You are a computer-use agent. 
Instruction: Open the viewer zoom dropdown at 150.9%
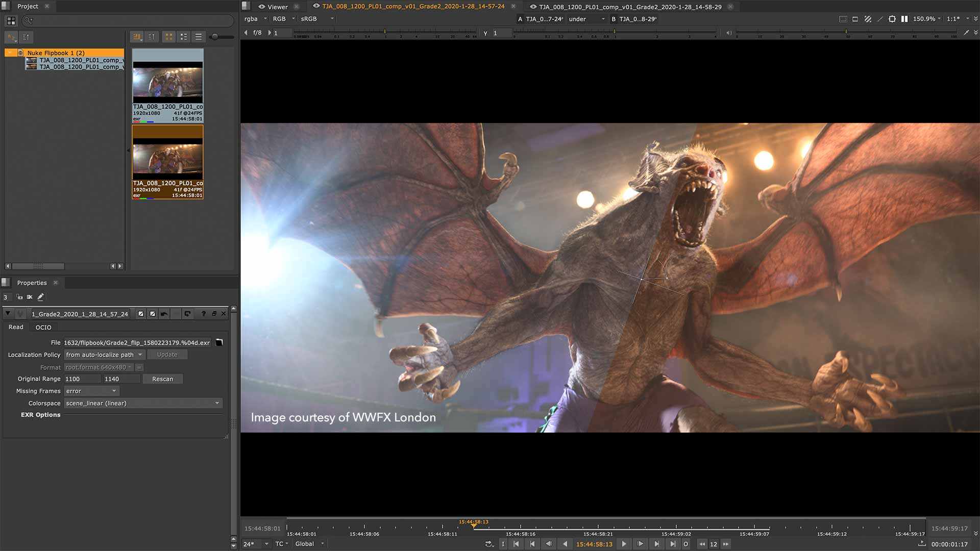(926, 19)
